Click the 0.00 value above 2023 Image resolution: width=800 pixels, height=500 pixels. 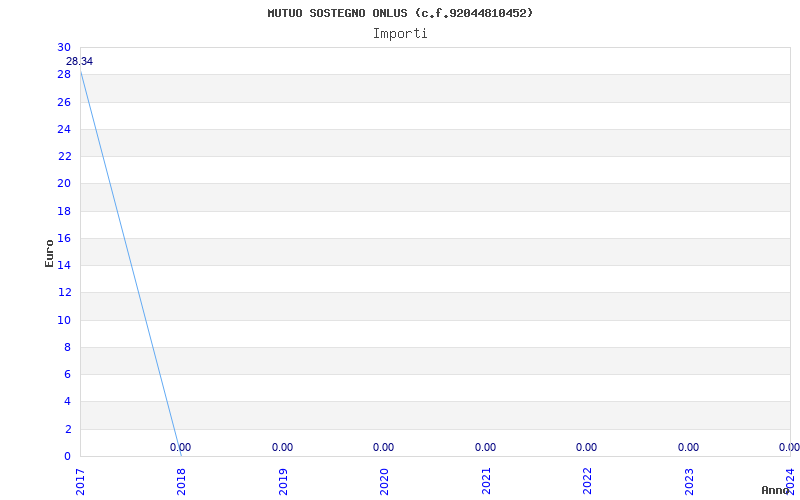coord(688,447)
